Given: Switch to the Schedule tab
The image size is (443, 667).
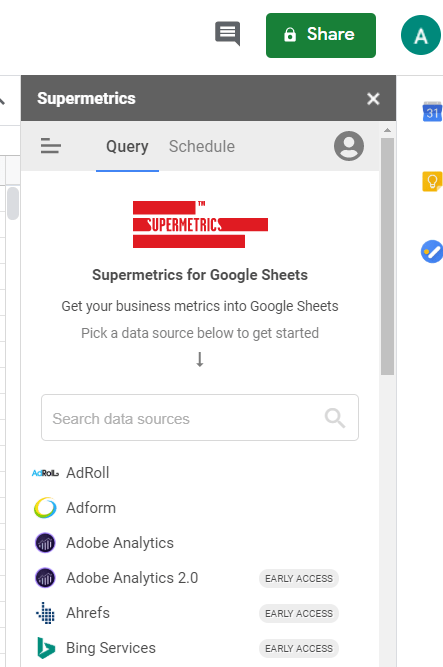Looking at the screenshot, I should pos(202,147).
